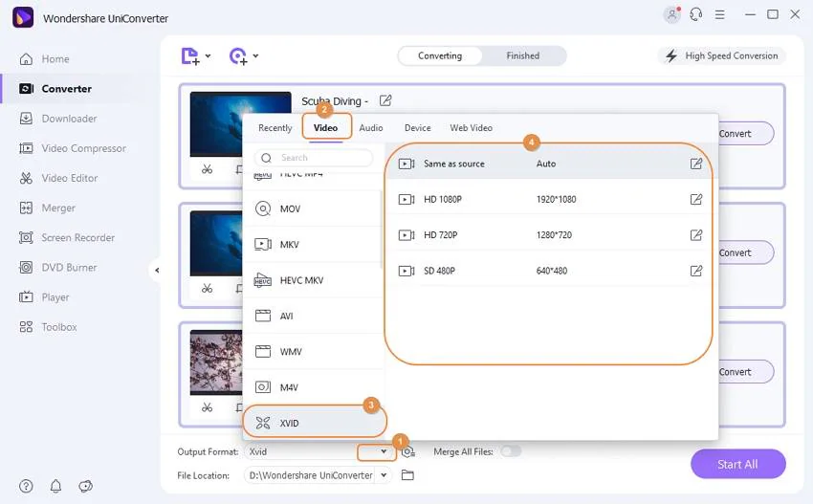The image size is (813, 504).
Task: Edit the HD 720P preset settings
Action: click(x=696, y=235)
